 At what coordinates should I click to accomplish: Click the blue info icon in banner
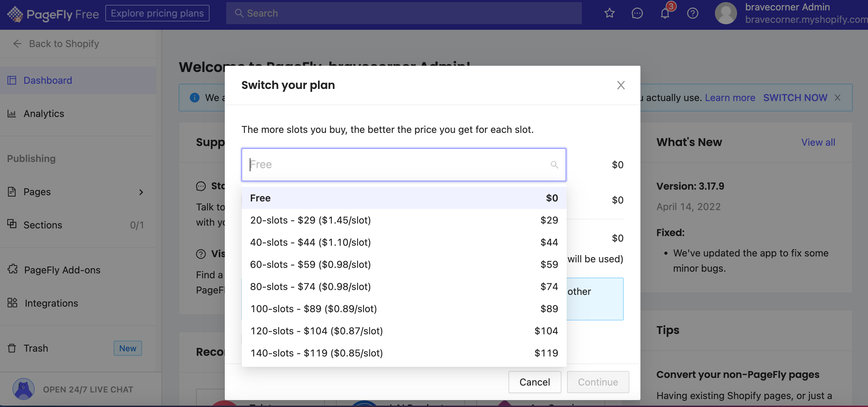(x=195, y=98)
